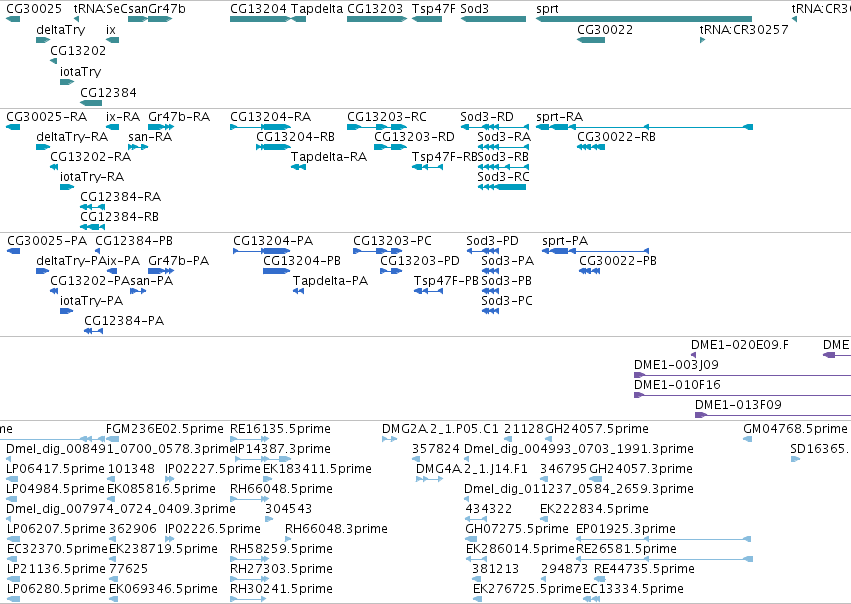Click BAC clone 'DME1-003J09'
This screenshot has width=851, height=604.
676,365
